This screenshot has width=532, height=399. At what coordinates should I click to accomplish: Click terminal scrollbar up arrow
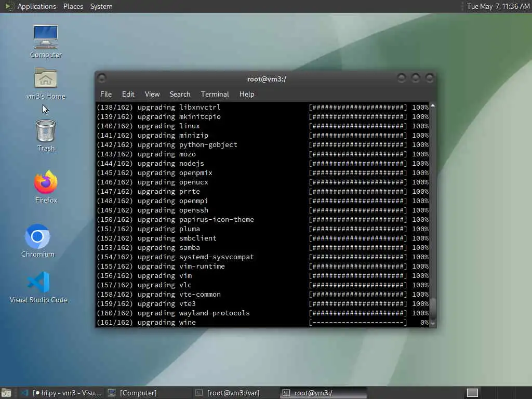[433, 106]
